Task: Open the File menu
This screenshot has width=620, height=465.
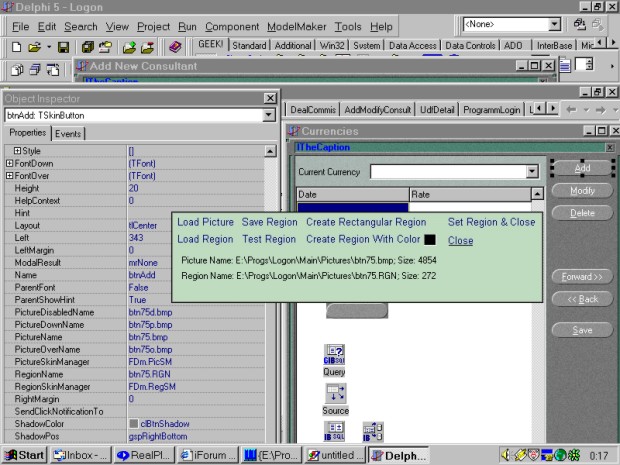Action: pyautogui.click(x=21, y=26)
